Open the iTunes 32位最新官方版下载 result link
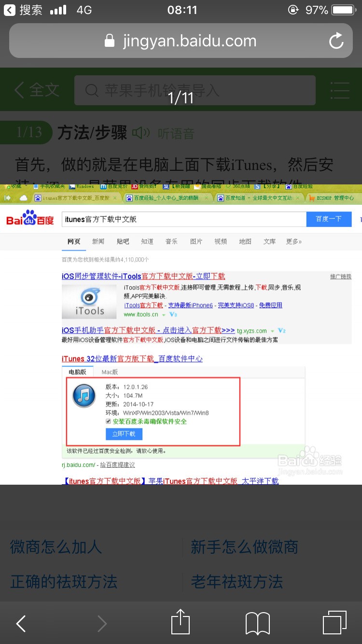 tap(132, 359)
